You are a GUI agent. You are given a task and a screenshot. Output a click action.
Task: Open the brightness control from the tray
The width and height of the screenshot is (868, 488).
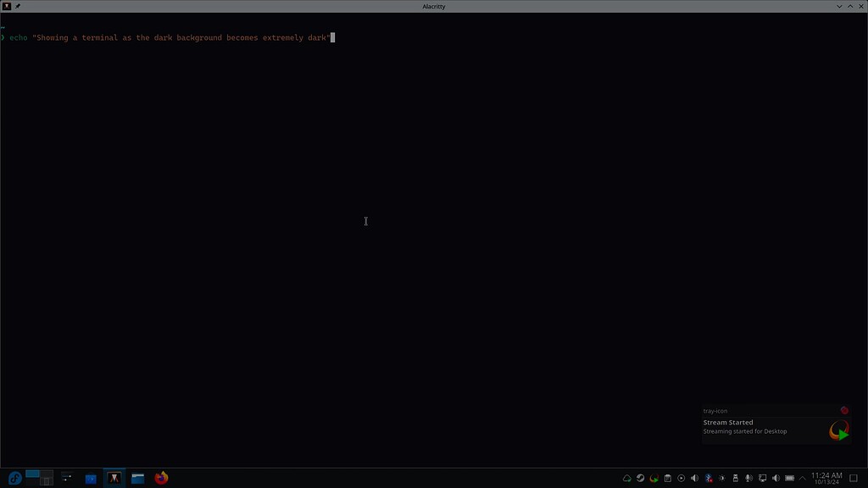coord(721,477)
